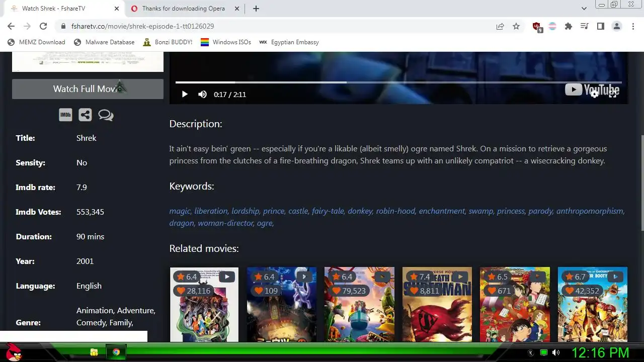Image resolution: width=644 pixels, height=362 pixels.
Task: Open related movie with 28,116 likes
Action: click(x=204, y=305)
